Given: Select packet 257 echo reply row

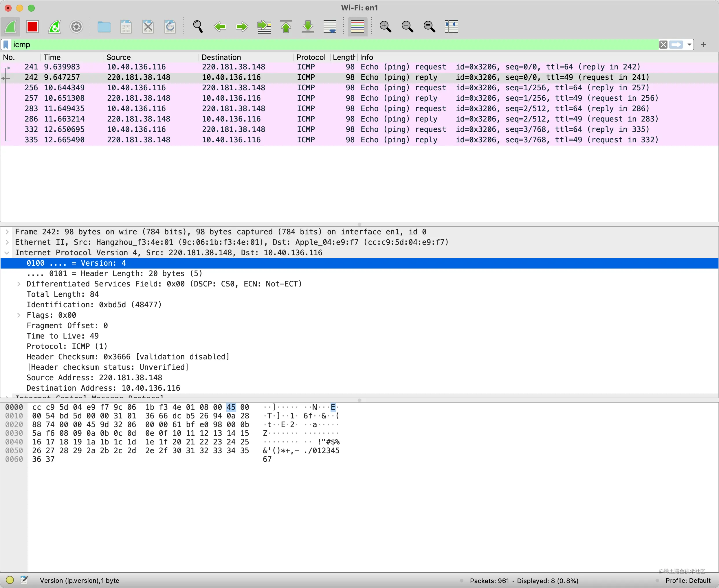Looking at the screenshot, I should (x=359, y=98).
